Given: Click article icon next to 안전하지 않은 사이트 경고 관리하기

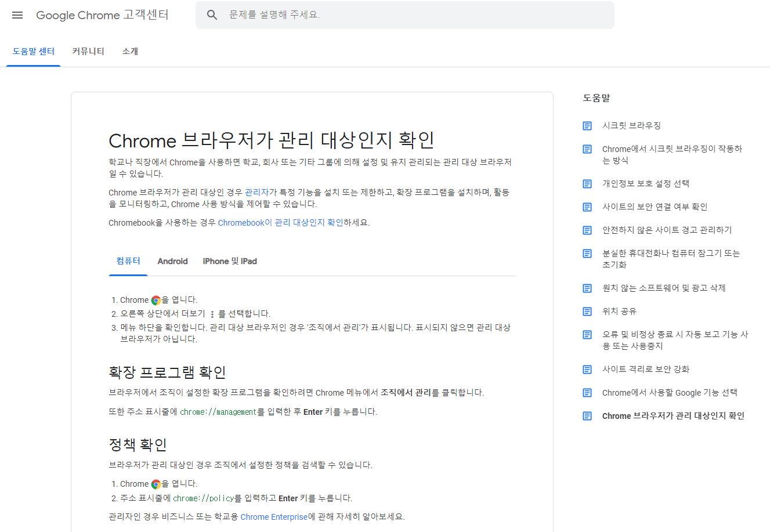Looking at the screenshot, I should tap(587, 230).
